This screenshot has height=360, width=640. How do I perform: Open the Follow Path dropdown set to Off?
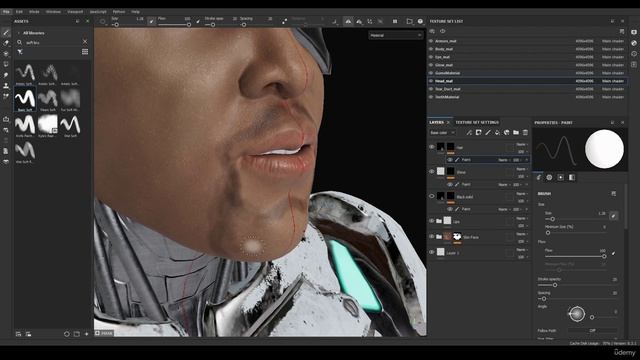592,331
